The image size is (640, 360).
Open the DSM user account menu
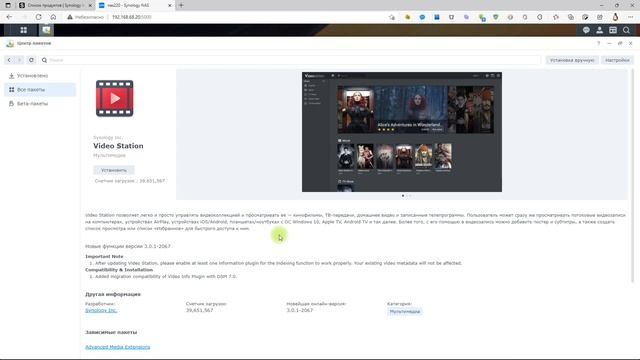(x=600, y=30)
